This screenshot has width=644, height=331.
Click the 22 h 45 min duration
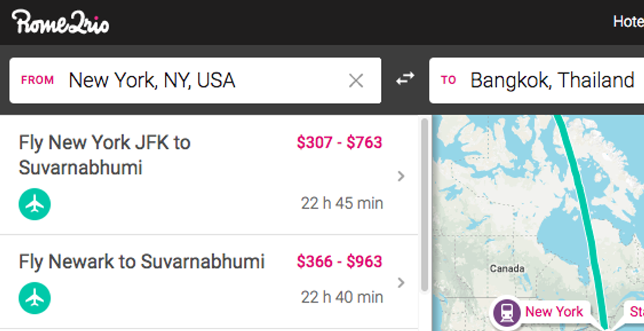point(342,203)
